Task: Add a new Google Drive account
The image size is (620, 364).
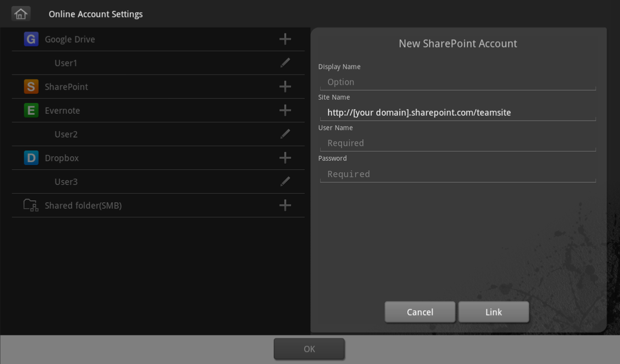Action: click(x=285, y=39)
